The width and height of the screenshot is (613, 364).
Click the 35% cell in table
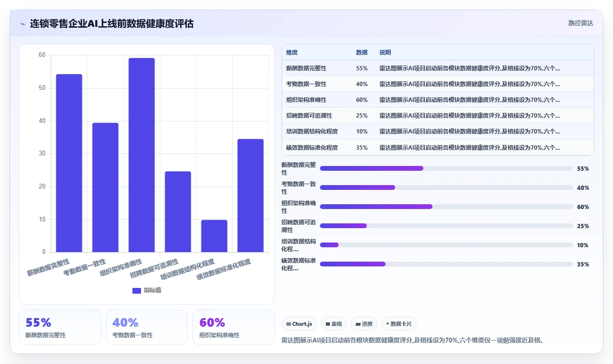coord(362,147)
